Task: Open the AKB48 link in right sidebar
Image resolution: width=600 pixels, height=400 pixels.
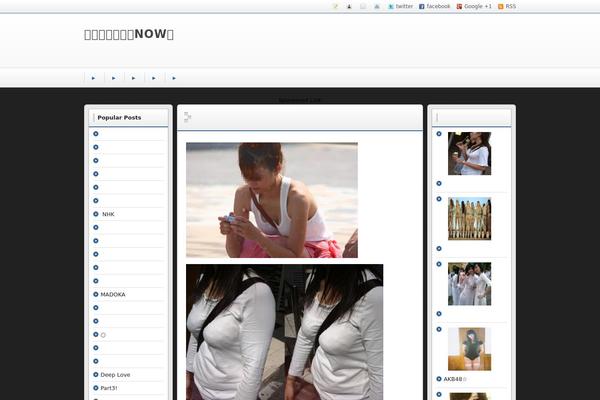Action: click(x=455, y=379)
